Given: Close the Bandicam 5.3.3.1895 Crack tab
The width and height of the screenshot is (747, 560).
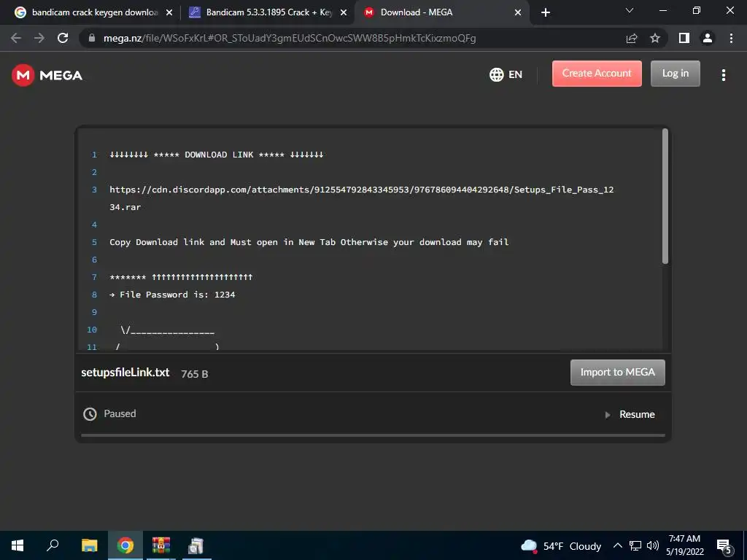Looking at the screenshot, I should 344,13.
